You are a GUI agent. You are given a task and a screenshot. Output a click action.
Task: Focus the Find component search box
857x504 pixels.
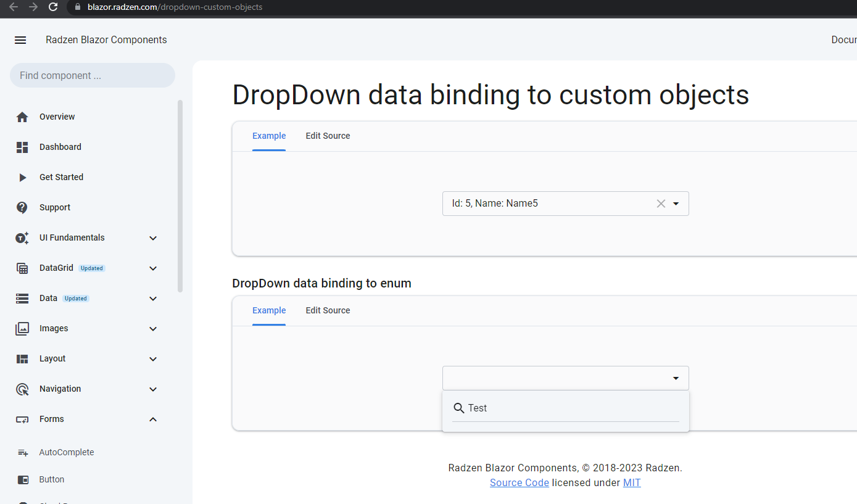(93, 75)
